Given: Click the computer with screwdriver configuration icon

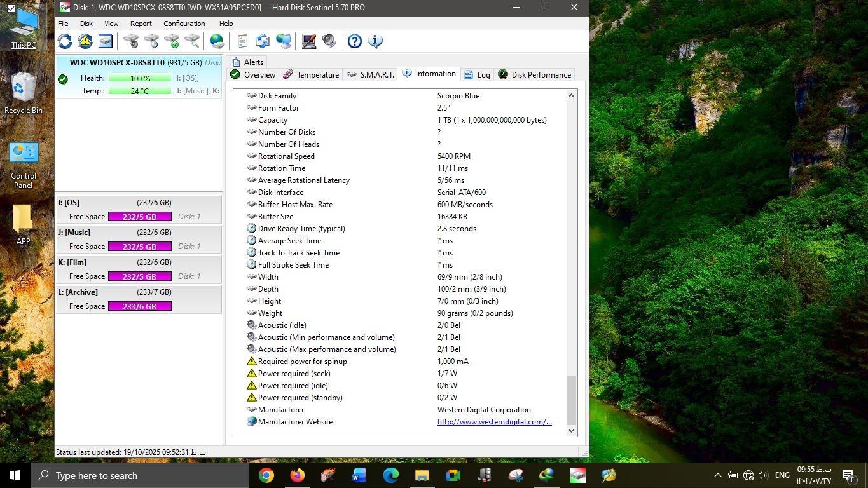Looking at the screenshot, I should point(309,41).
